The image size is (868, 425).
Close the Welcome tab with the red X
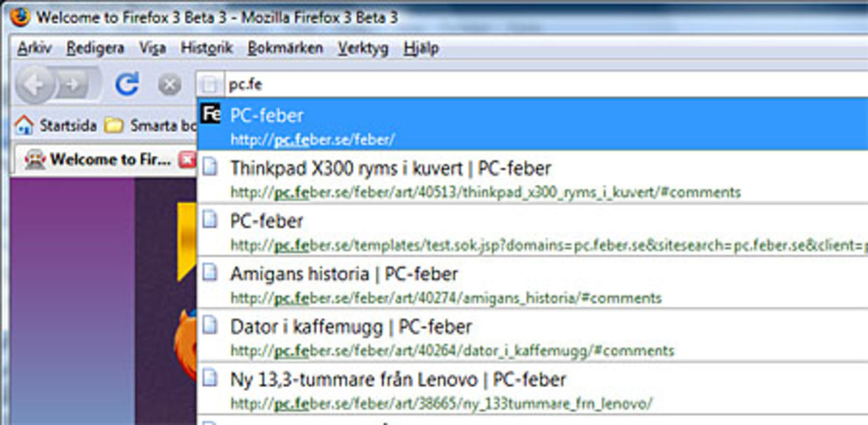pyautogui.click(x=186, y=159)
